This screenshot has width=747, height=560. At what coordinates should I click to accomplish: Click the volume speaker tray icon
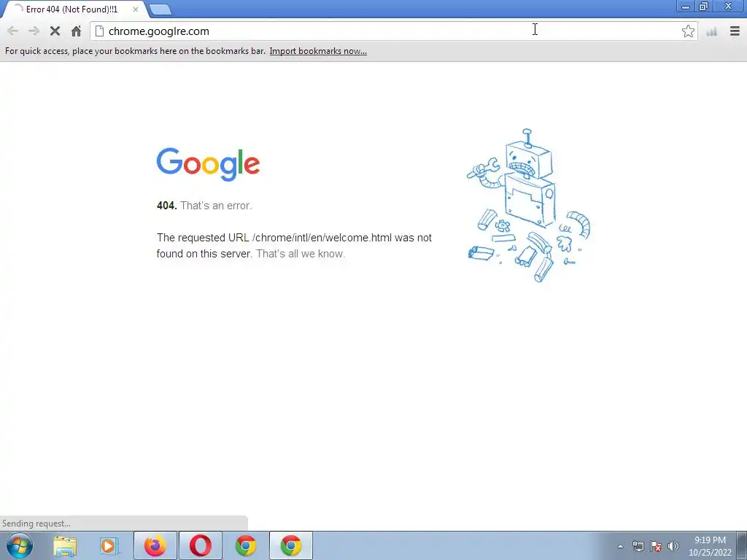tap(673, 546)
